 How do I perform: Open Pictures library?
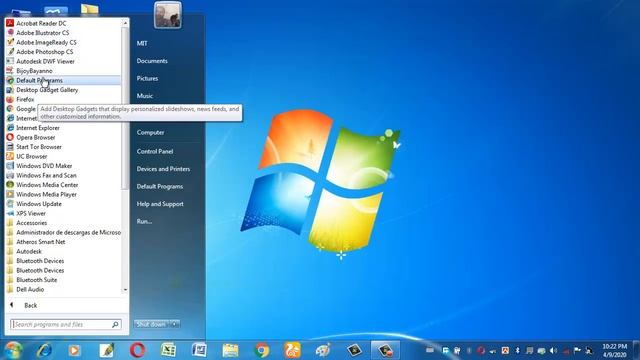tap(147, 78)
